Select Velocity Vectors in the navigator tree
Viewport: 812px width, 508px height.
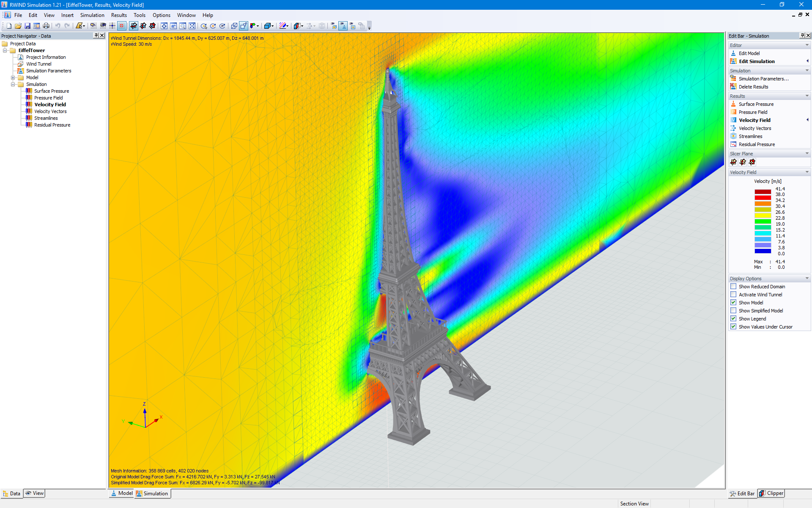click(50, 111)
